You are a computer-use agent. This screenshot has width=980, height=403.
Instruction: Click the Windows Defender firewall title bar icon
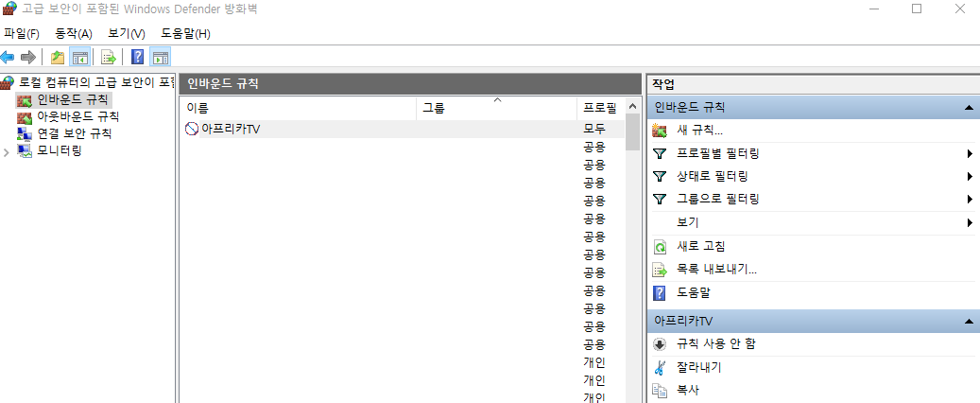click(9, 9)
